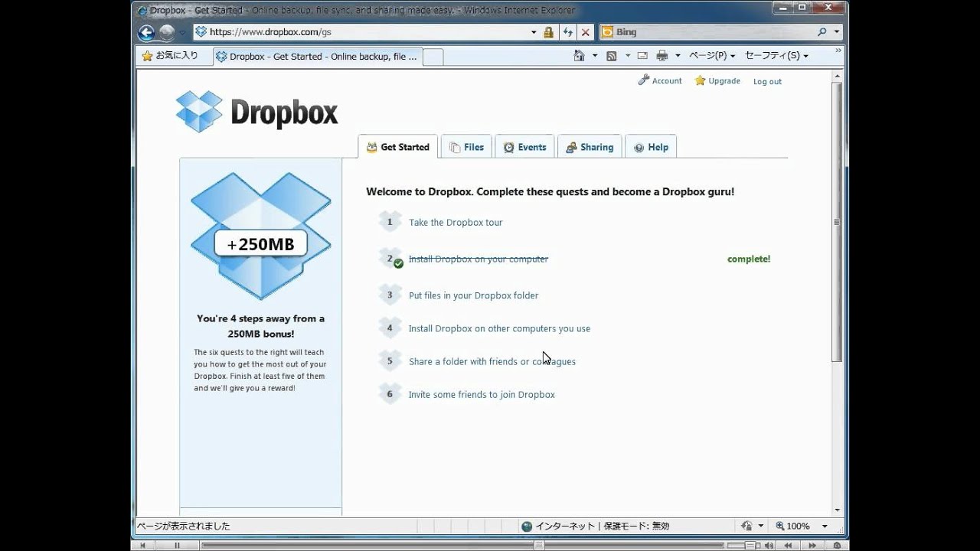
Task: Click the Read Mail envelope icon
Action: click(x=642, y=56)
